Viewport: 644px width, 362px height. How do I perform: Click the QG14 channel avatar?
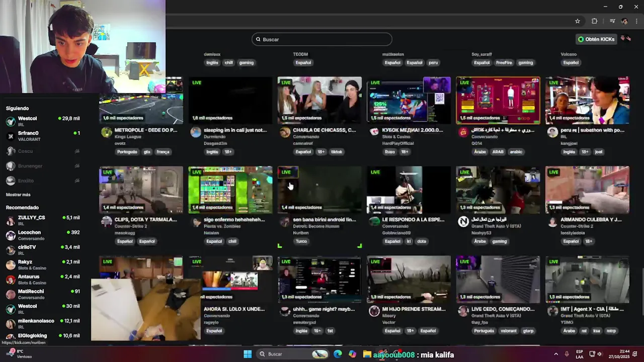[x=463, y=132]
